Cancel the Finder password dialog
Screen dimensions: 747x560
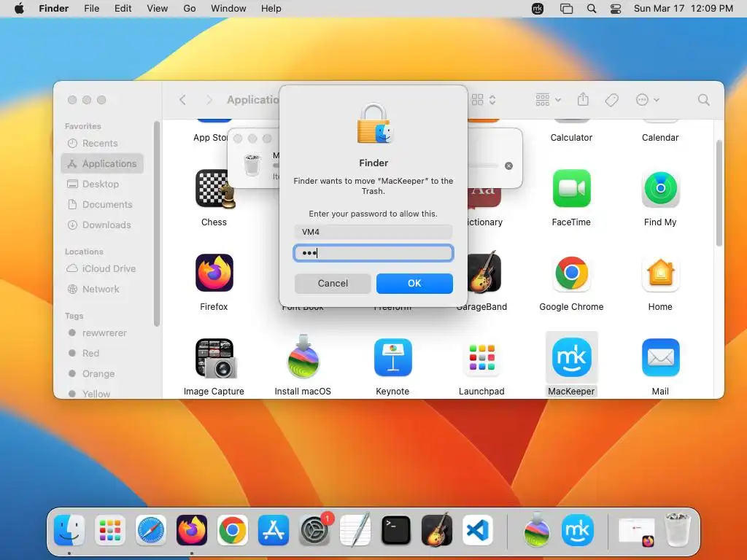pos(333,284)
